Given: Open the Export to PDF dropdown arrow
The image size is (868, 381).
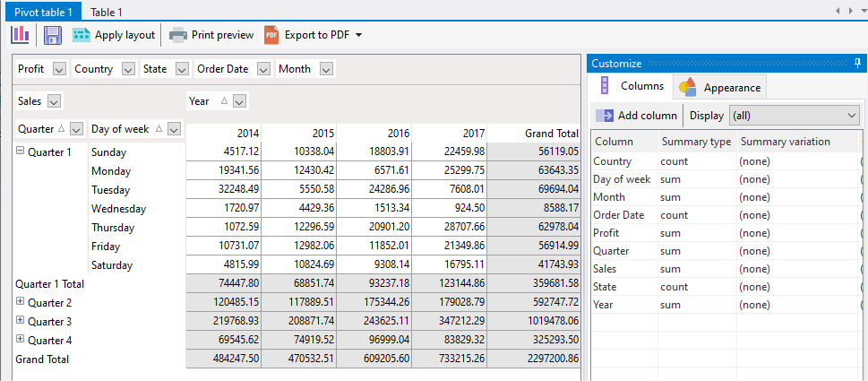Looking at the screenshot, I should click(358, 35).
